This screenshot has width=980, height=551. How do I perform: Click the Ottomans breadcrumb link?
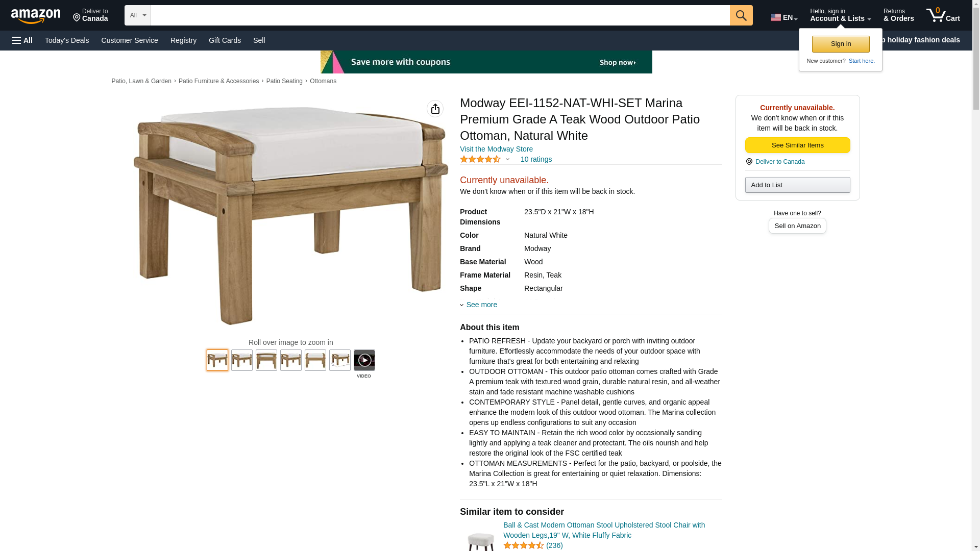[323, 81]
